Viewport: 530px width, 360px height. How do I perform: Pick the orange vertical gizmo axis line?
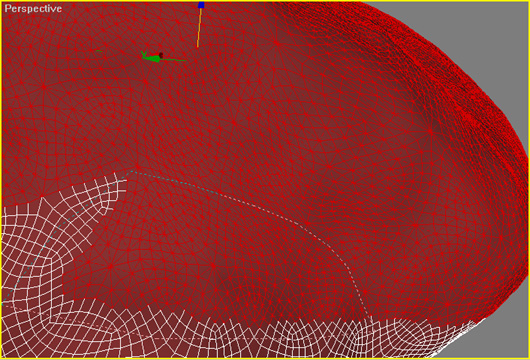click(x=199, y=28)
